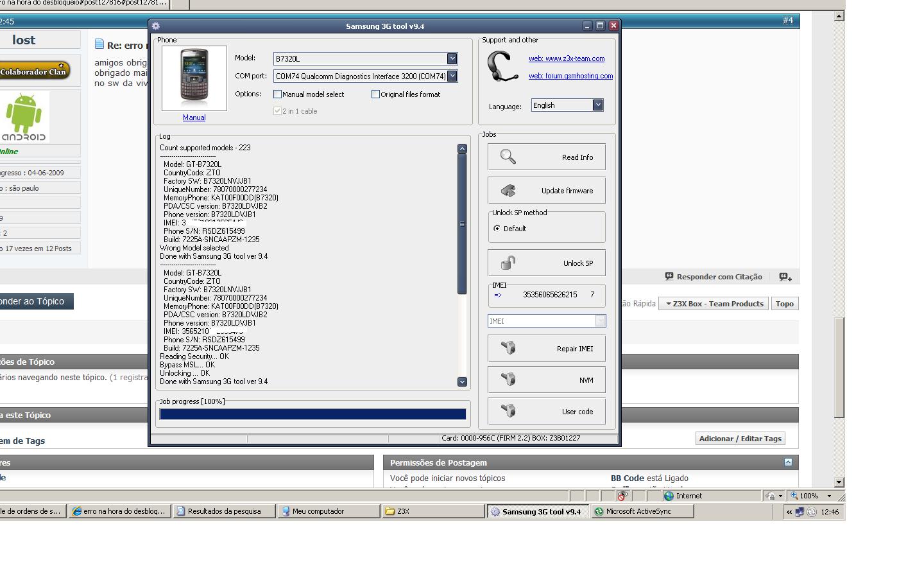Switch to Resultados da pesquisa taskbar item
Screen dimensions: 924x578
pyautogui.click(x=224, y=511)
